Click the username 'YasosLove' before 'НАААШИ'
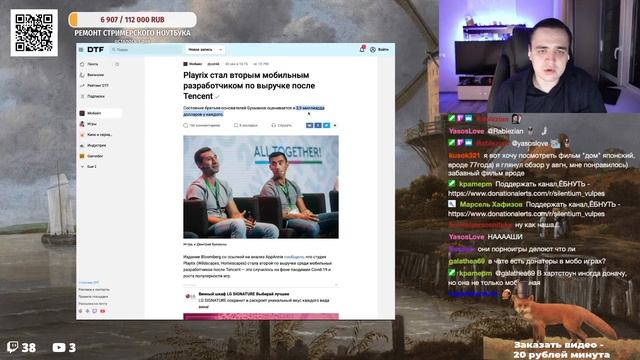 (466, 237)
